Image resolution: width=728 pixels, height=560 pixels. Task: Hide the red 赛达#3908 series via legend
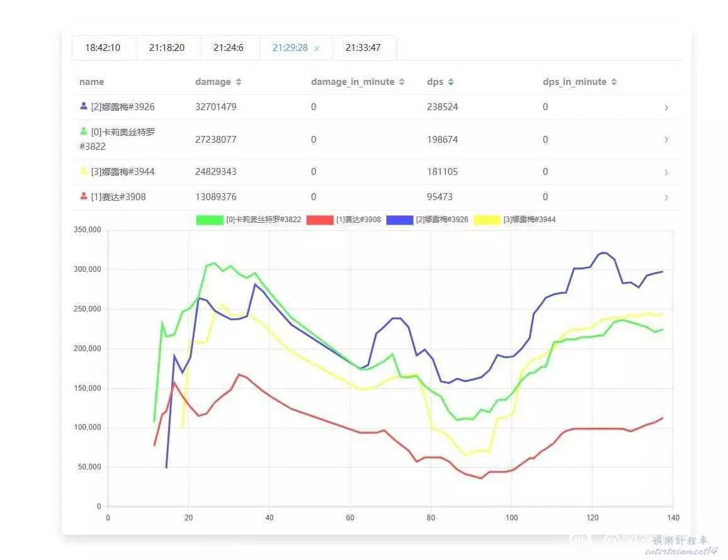pos(319,220)
